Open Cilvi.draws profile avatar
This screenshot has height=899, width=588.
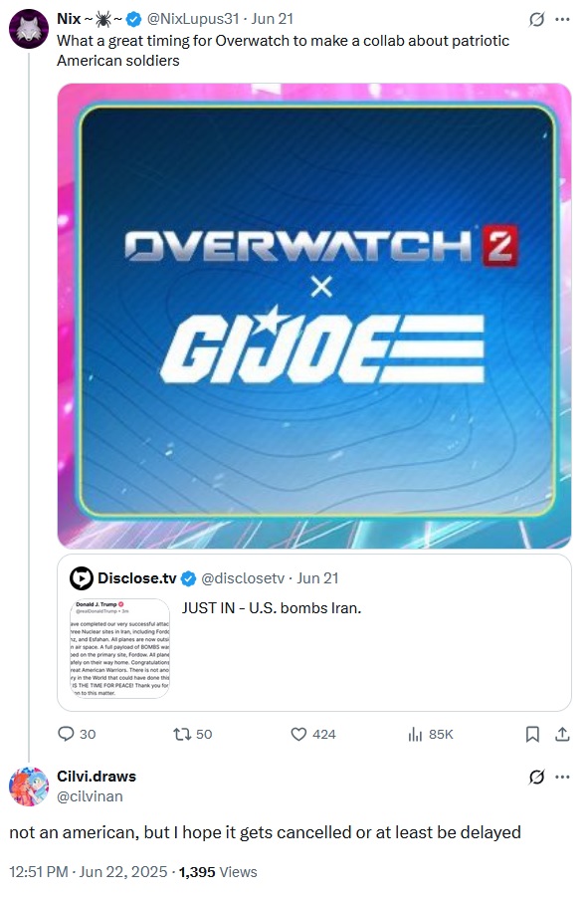click(x=29, y=787)
